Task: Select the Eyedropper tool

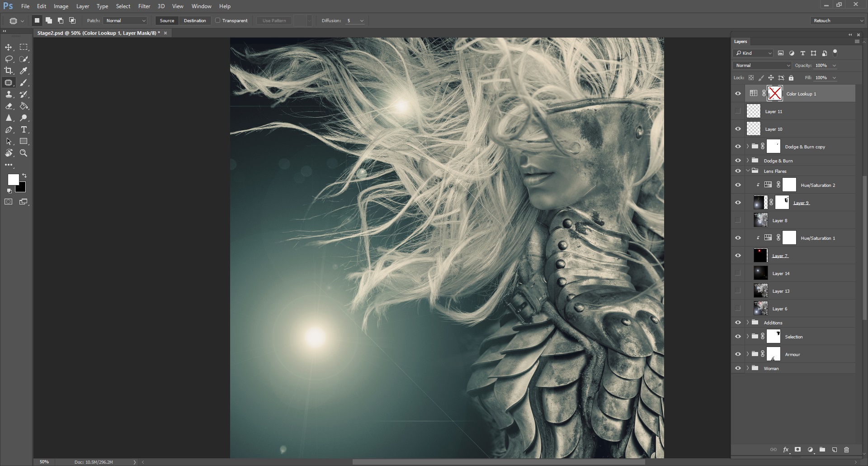Action: pos(24,71)
